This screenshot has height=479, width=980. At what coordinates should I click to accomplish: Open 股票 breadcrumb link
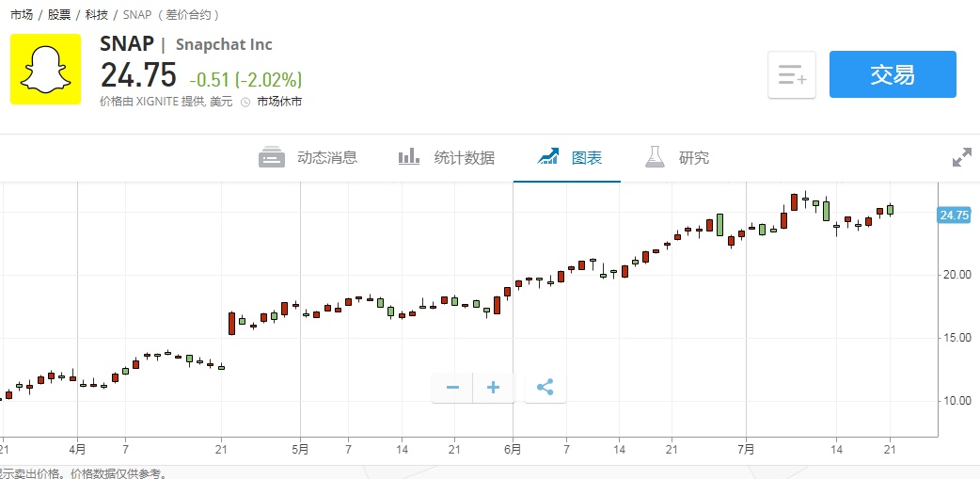pos(58,15)
